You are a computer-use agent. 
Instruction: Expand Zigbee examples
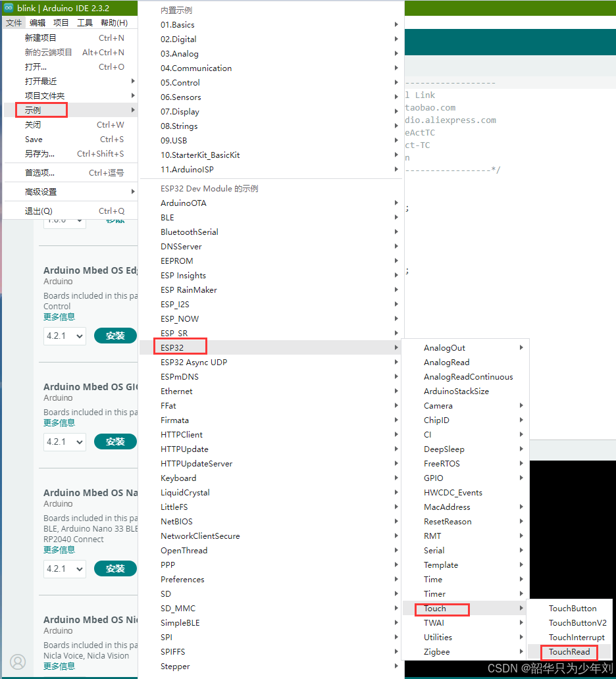466,652
